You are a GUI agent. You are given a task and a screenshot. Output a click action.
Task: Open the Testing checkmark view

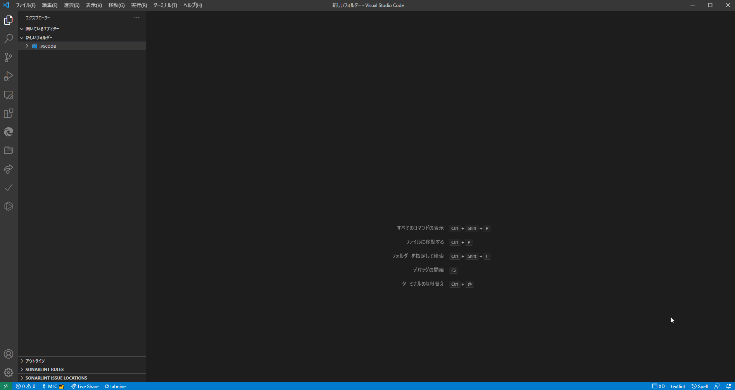coord(8,188)
